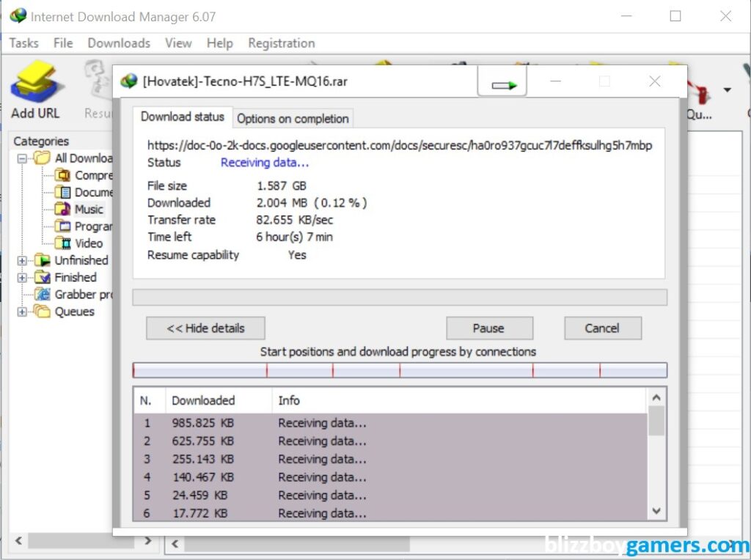Click the Hide details button

click(x=205, y=328)
